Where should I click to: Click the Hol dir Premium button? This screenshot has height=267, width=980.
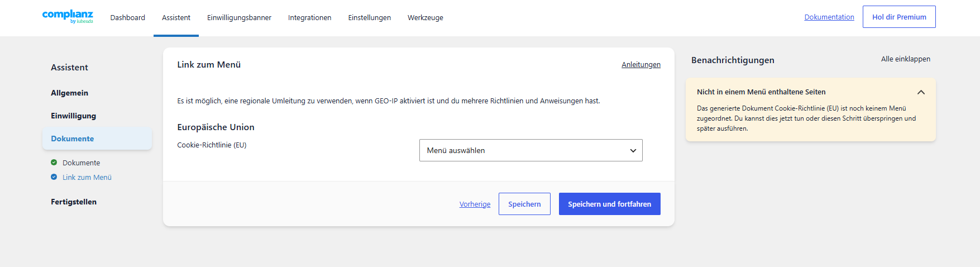pos(899,17)
